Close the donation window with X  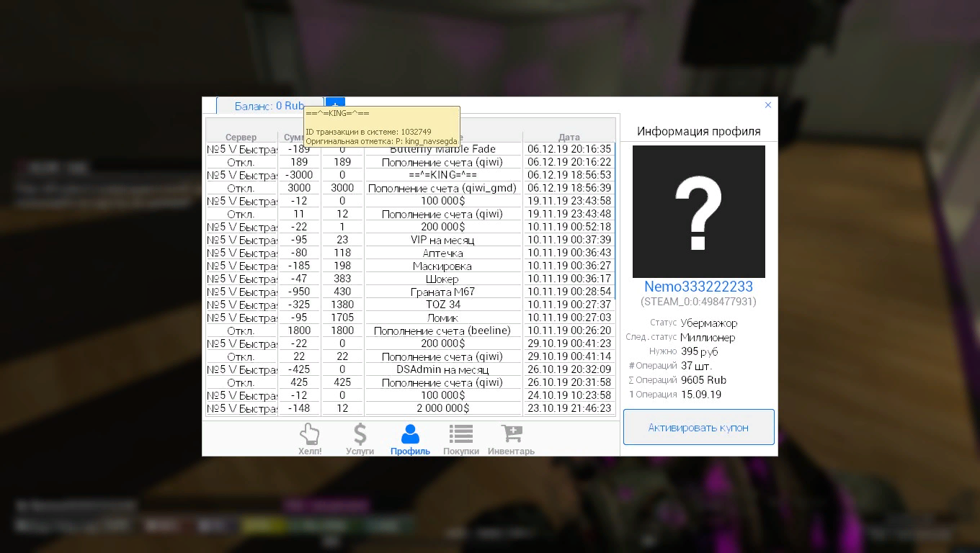[768, 105]
